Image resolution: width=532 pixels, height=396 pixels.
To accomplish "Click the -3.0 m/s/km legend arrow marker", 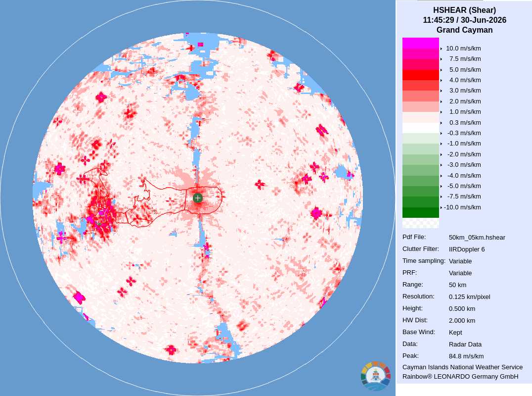I will coord(441,165).
